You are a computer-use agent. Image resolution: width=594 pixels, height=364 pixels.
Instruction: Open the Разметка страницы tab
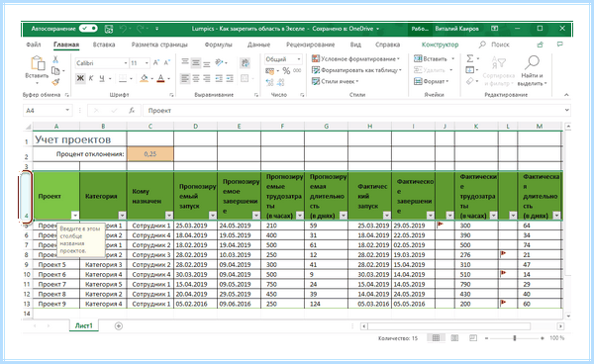[159, 45]
